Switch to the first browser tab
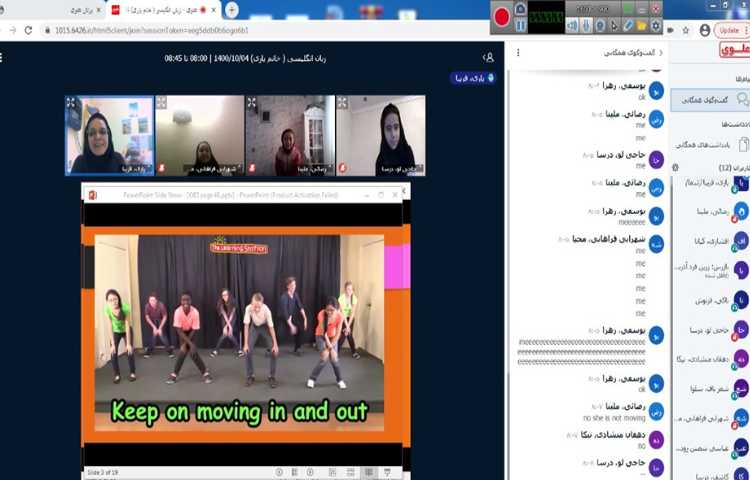 click(90, 10)
